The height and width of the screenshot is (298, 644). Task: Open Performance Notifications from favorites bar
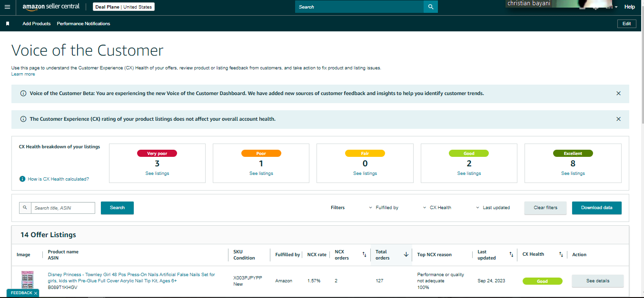[x=83, y=24]
